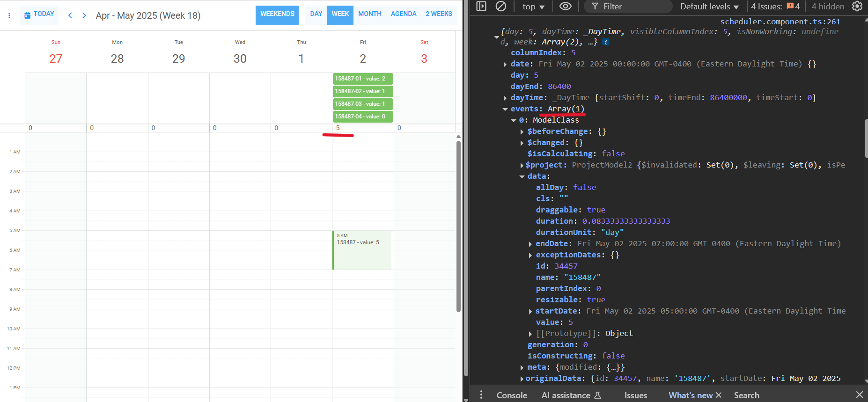The height and width of the screenshot is (402, 868).
Task: Click the duration value 0.08333333333333333
Action: tap(626, 221)
